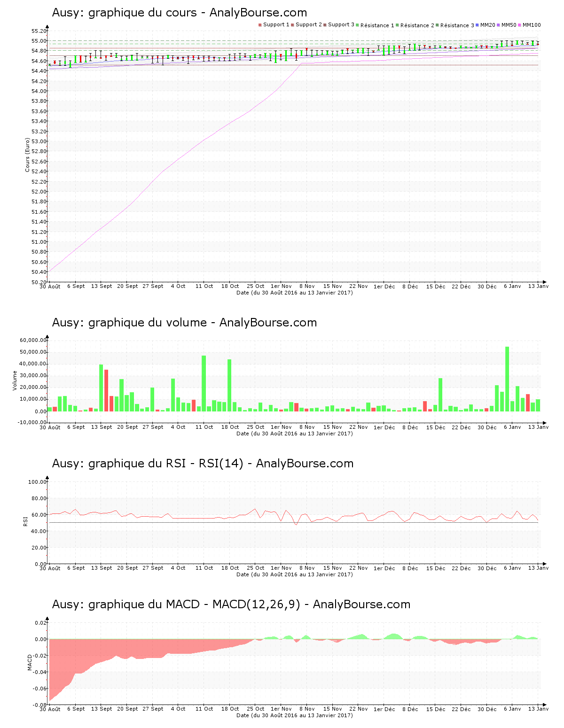Image resolution: width=564 pixels, height=728 pixels.
Task: Click the 'MACD' vertical axis label
Action: tap(30, 663)
